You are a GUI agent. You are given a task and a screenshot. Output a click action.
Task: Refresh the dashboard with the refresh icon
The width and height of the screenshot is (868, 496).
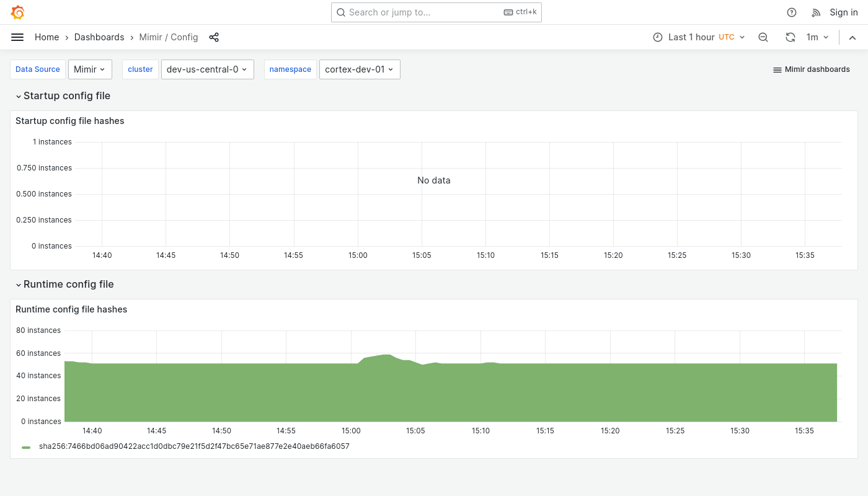click(790, 37)
